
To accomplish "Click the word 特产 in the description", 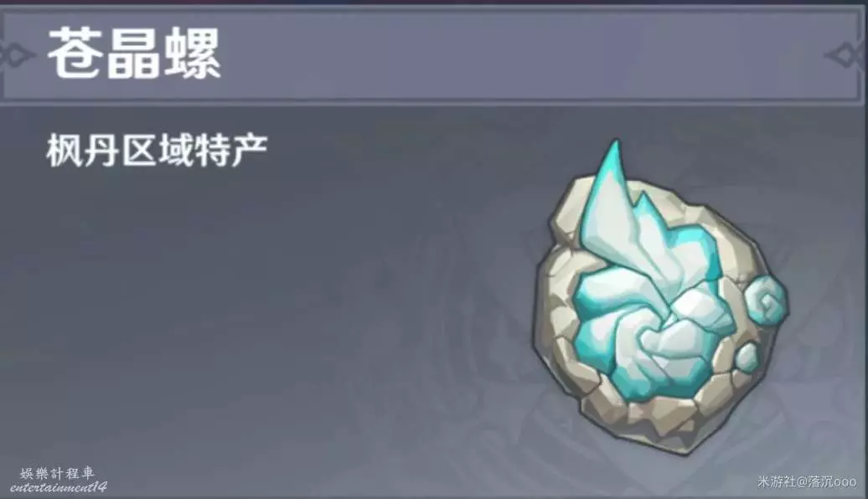I will pos(231,149).
